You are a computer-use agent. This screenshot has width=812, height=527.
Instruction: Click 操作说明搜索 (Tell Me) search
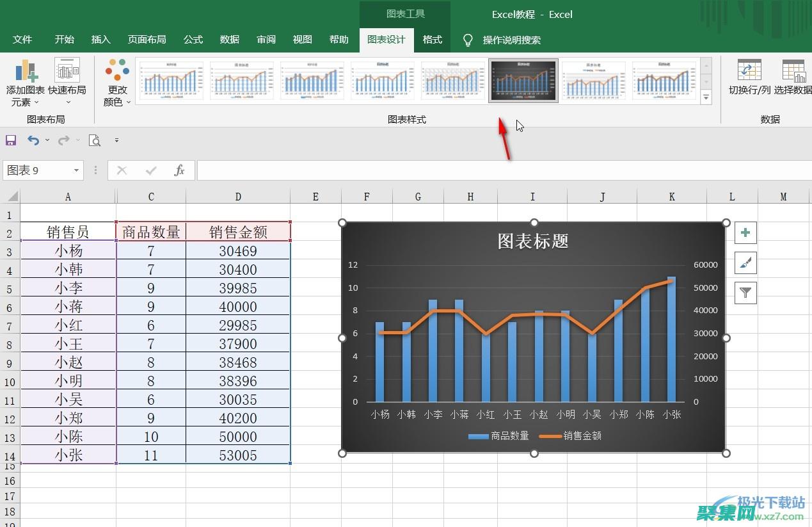[512, 40]
